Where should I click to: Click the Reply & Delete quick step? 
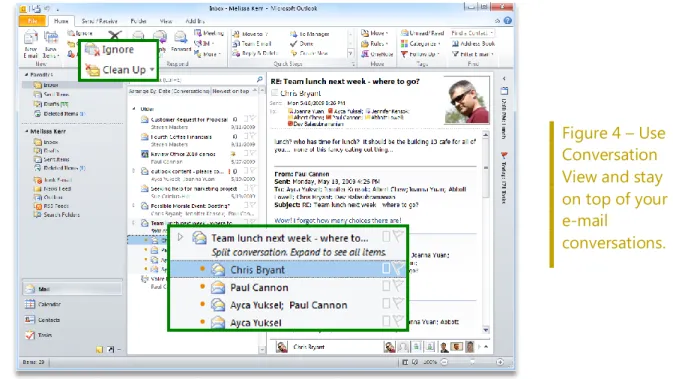click(x=255, y=53)
